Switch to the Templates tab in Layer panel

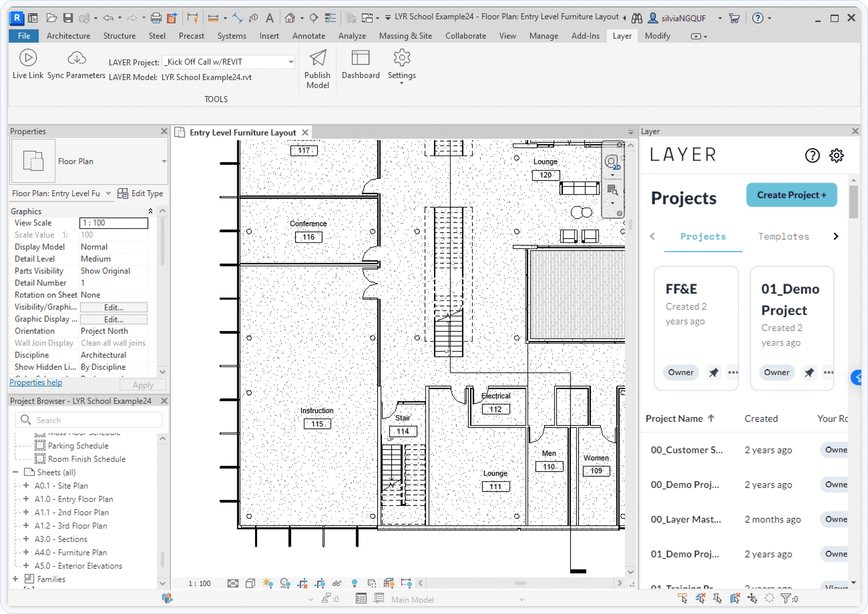pos(783,236)
